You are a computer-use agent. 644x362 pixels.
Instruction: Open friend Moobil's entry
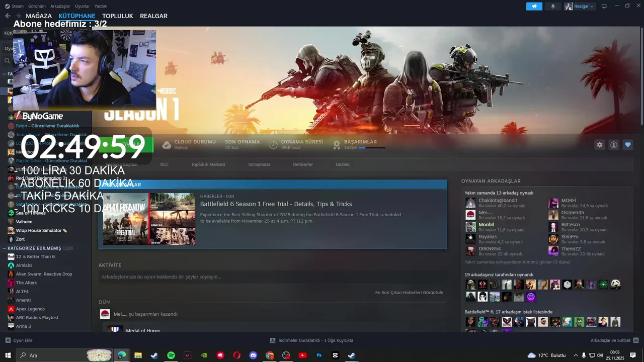coord(486,225)
